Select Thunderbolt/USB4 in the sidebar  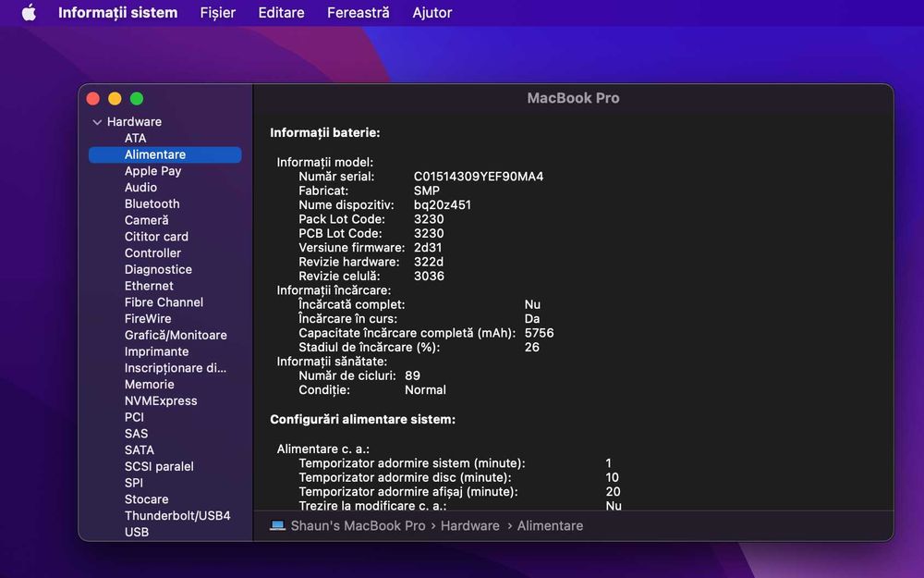(x=177, y=515)
